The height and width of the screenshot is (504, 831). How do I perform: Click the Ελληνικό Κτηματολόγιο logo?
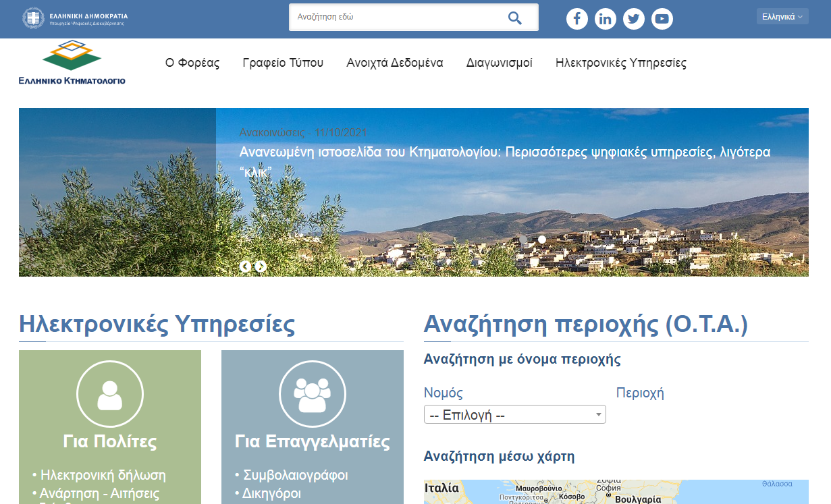[x=72, y=63]
